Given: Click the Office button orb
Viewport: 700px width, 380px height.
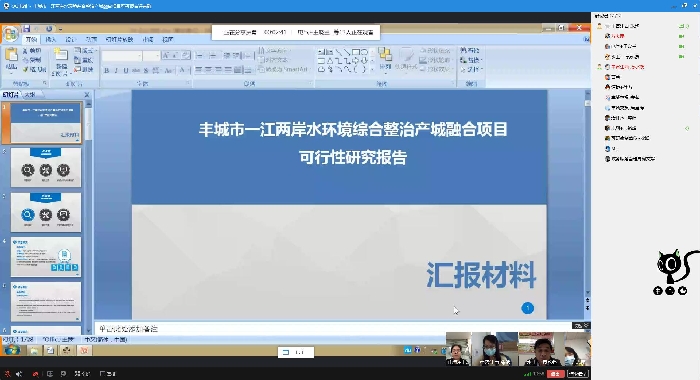Looking at the screenshot, I should tap(10, 34).
